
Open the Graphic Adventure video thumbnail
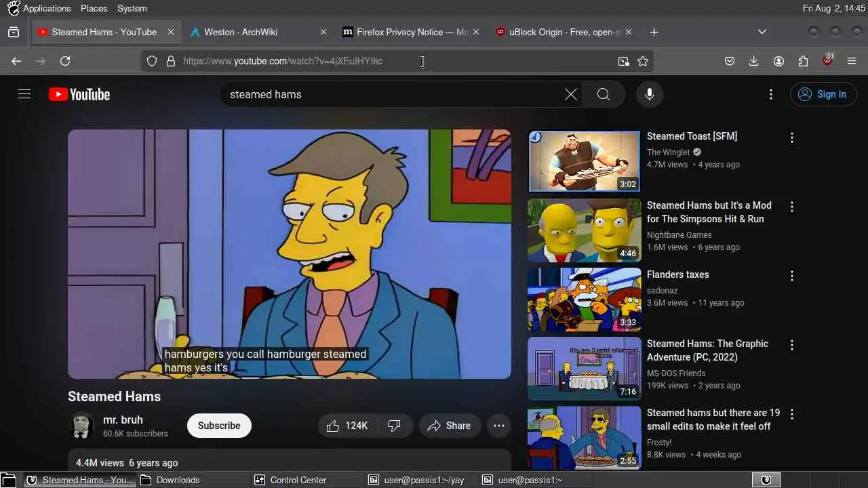point(584,369)
